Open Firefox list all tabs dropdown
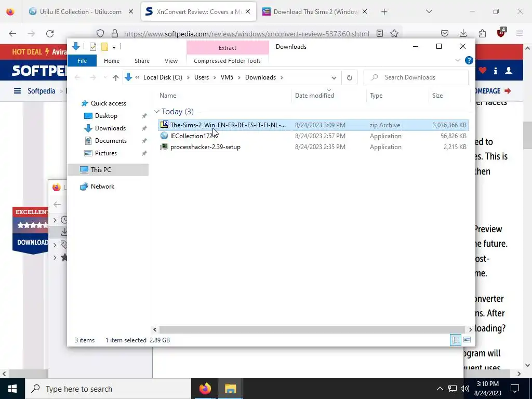 click(x=429, y=11)
